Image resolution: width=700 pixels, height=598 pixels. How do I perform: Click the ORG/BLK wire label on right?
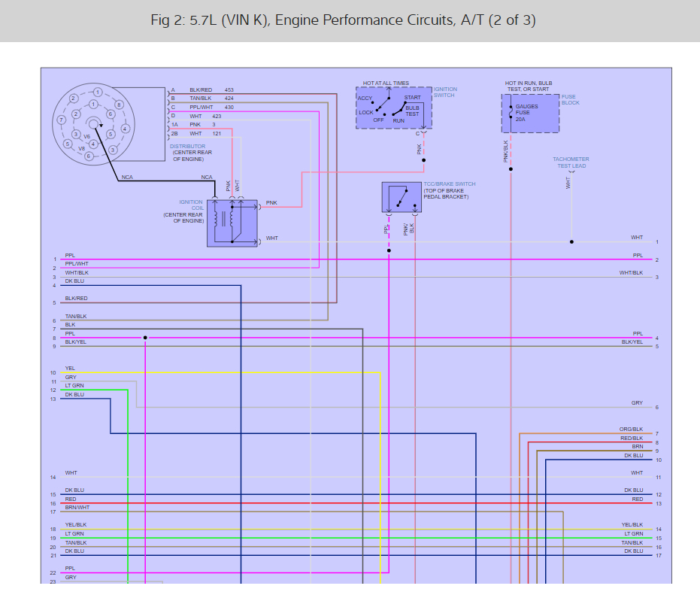(x=631, y=429)
